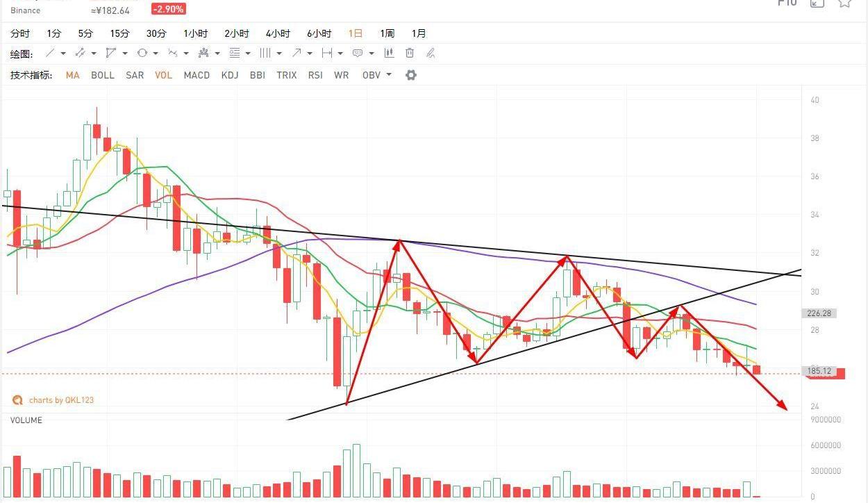
Task: Select the arrow drawing tool
Action: (297, 53)
